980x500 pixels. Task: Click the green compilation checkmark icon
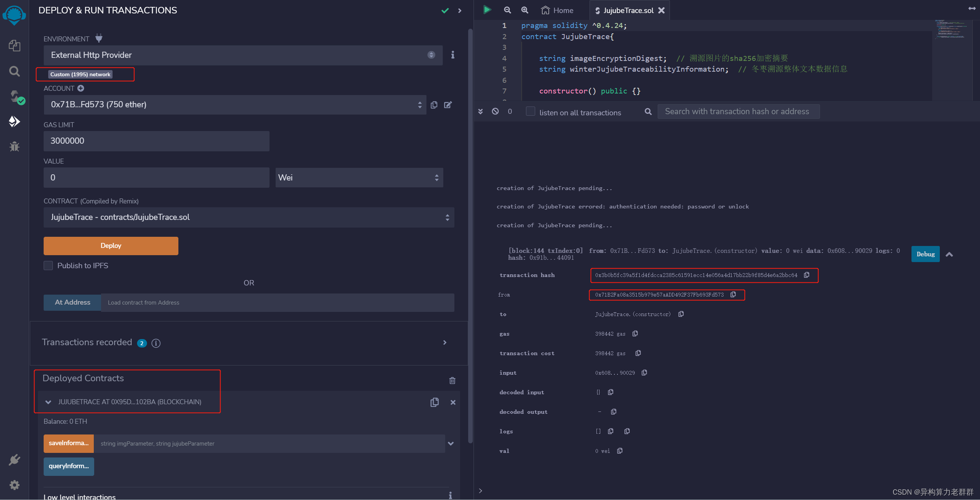coord(445,11)
